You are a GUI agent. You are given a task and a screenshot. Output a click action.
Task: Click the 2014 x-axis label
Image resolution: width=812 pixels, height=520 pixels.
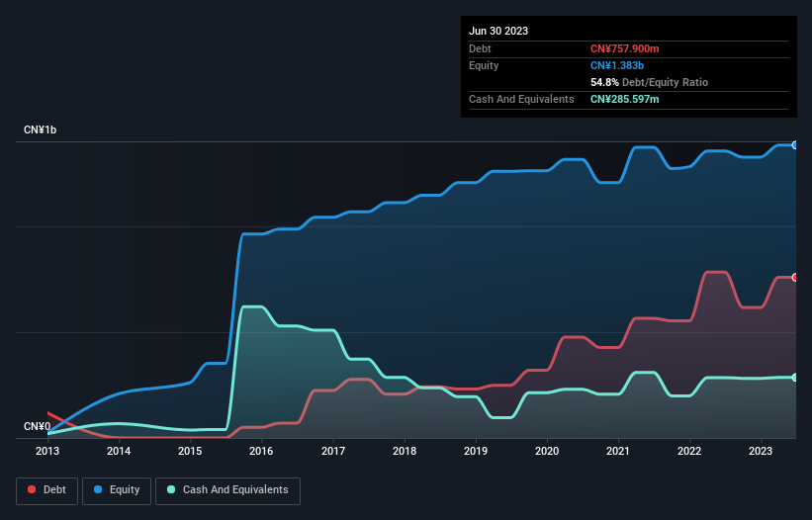(x=119, y=451)
